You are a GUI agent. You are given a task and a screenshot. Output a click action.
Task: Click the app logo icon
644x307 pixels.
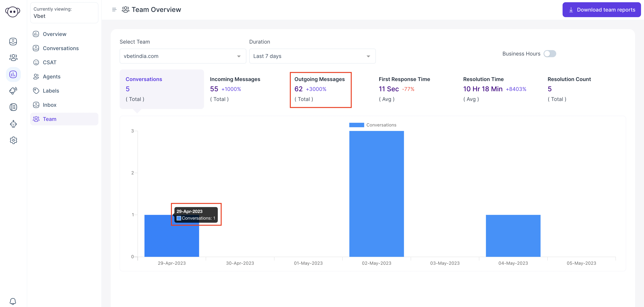click(x=13, y=12)
